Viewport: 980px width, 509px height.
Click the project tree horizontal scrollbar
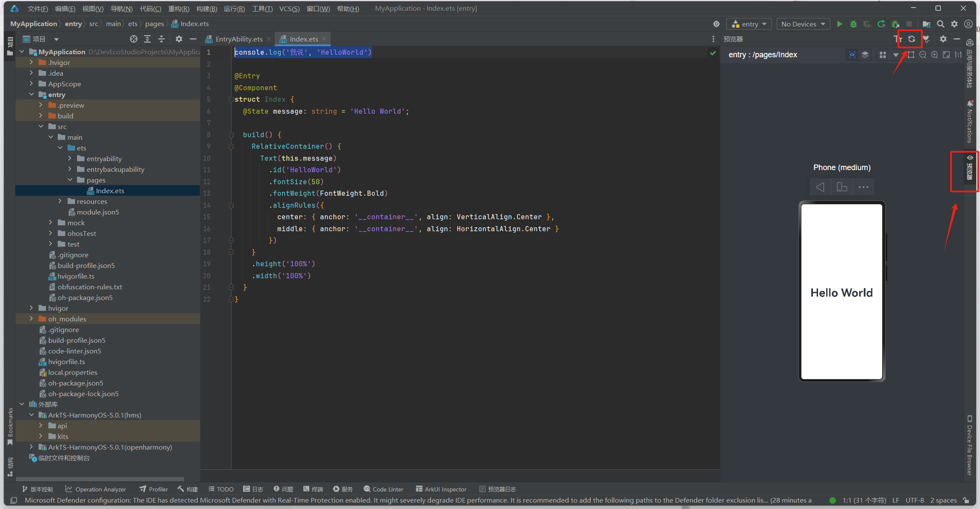[100, 479]
